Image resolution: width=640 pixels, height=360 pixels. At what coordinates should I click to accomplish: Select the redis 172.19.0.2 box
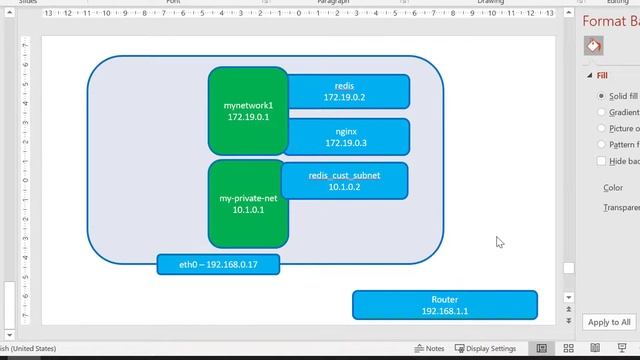(x=348, y=91)
